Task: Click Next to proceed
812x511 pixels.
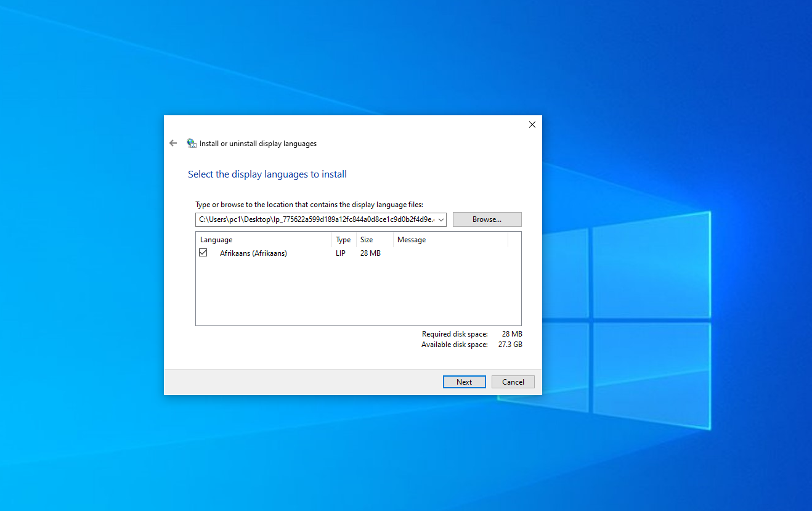Action: [465, 382]
